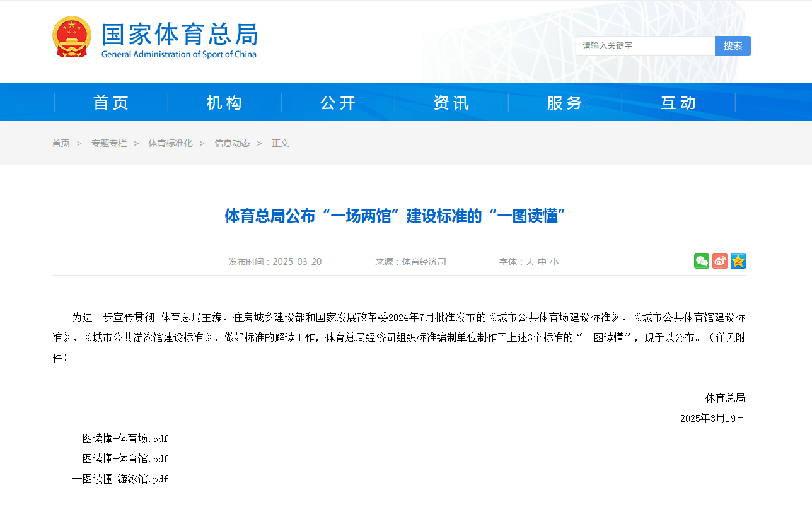Navigate to 体育标准化 breadcrumb link
The width and height of the screenshot is (812, 507).
[170, 143]
